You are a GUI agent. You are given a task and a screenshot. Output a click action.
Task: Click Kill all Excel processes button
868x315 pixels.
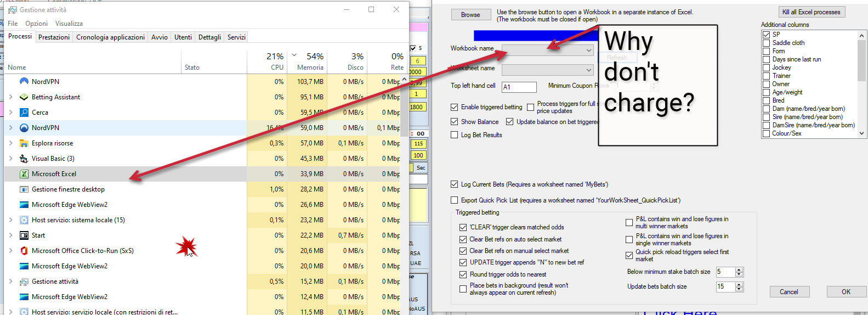[x=811, y=12]
